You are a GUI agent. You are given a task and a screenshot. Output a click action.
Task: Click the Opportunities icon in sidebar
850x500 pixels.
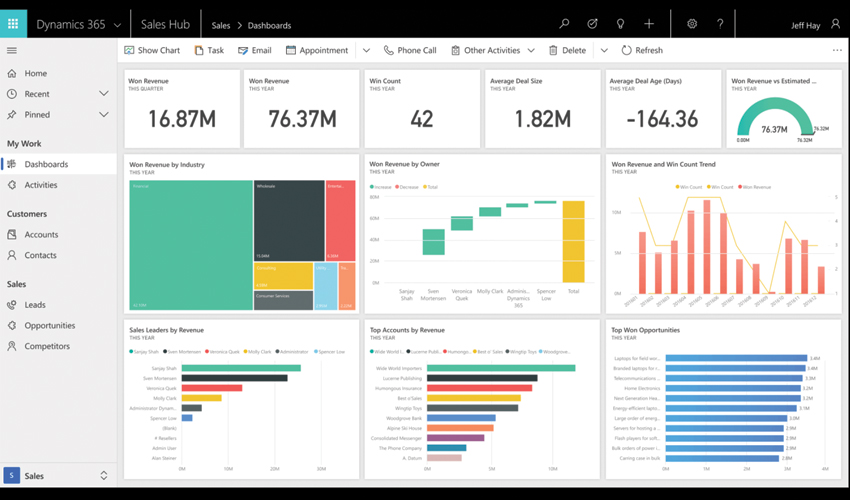(x=11, y=325)
